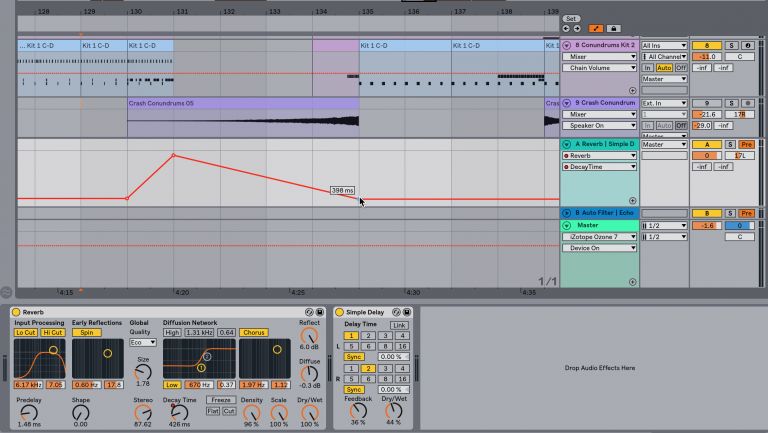The height and width of the screenshot is (433, 768).
Task: Collapse the 8 Conundrums Kit 2 track
Action: (567, 46)
